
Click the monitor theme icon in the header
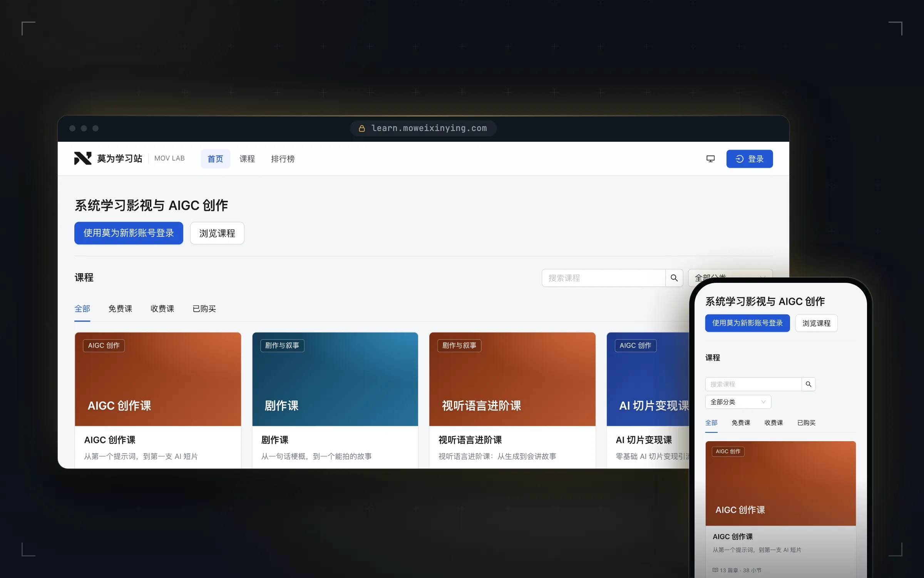click(x=710, y=159)
